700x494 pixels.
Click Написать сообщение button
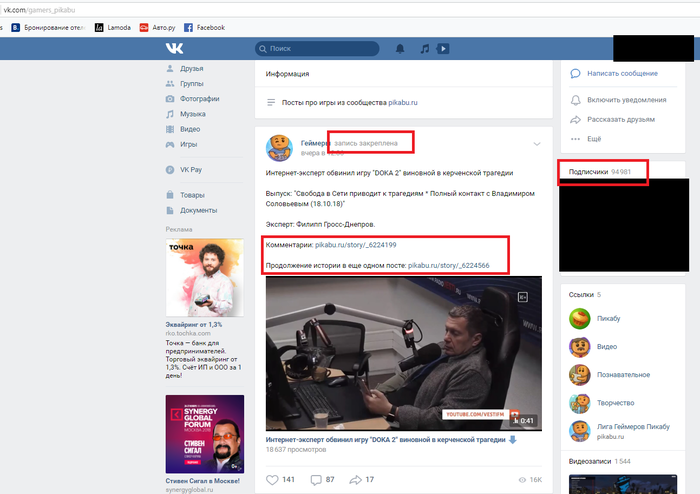tap(622, 74)
